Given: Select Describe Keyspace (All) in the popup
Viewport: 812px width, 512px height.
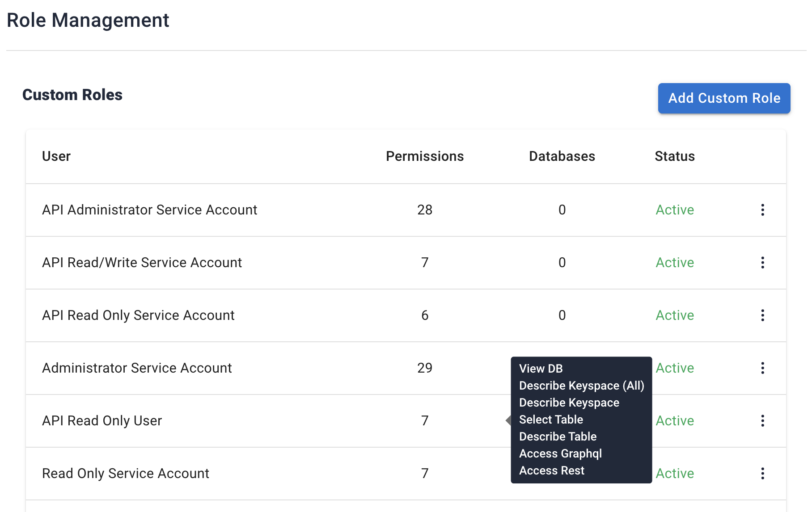Looking at the screenshot, I should [582, 386].
